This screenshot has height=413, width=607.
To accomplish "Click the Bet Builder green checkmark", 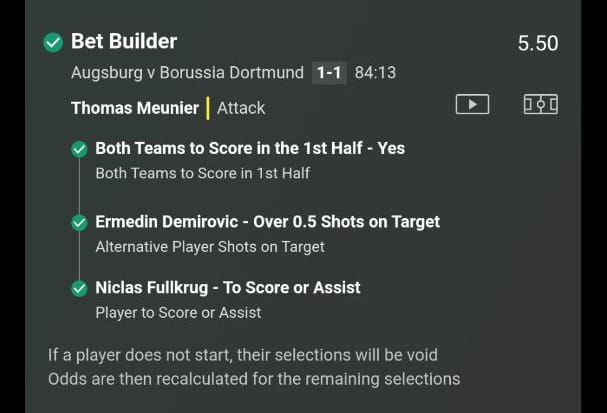I will pyautogui.click(x=53, y=42).
